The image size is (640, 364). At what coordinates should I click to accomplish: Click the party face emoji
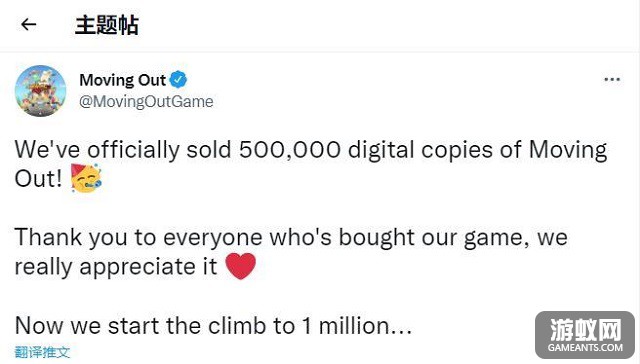click(x=86, y=178)
